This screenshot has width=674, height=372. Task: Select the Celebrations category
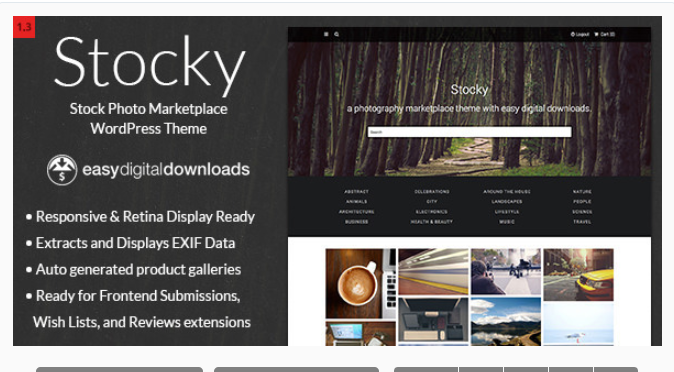pyautogui.click(x=432, y=191)
